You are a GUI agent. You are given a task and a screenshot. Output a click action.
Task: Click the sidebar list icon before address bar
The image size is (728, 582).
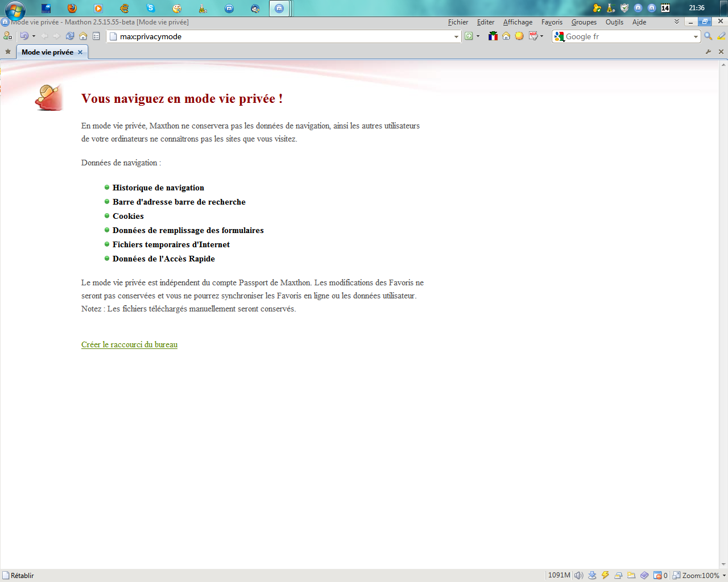(96, 36)
